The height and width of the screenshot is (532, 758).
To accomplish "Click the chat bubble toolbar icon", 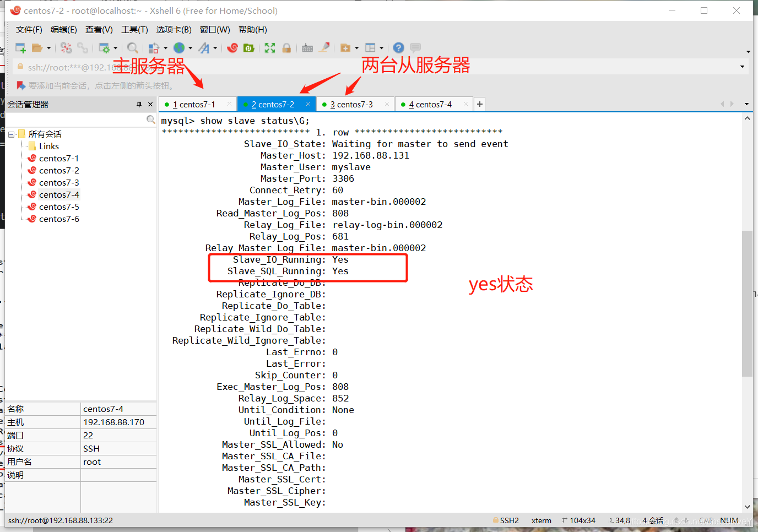I will point(415,48).
